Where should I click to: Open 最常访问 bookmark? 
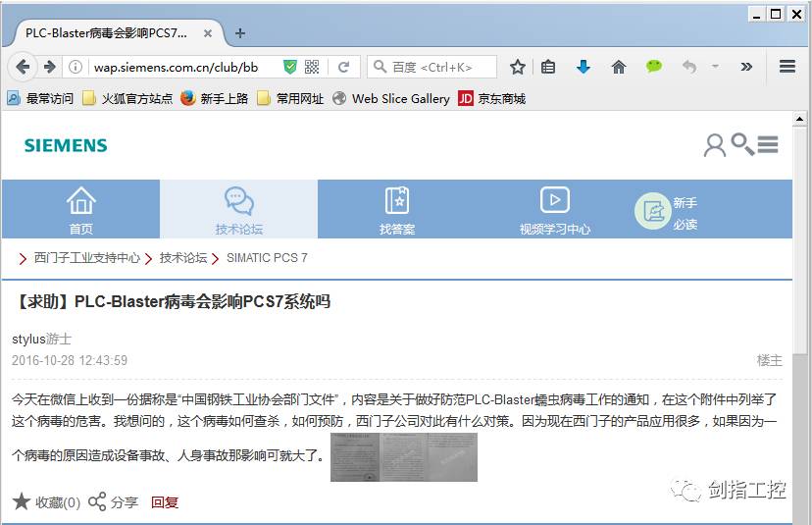point(40,98)
